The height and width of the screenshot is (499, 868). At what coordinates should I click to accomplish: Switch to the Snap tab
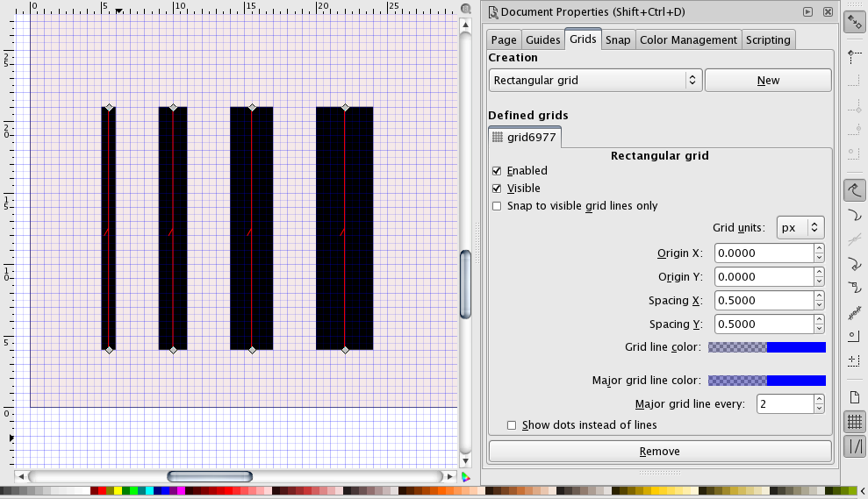[x=618, y=39]
